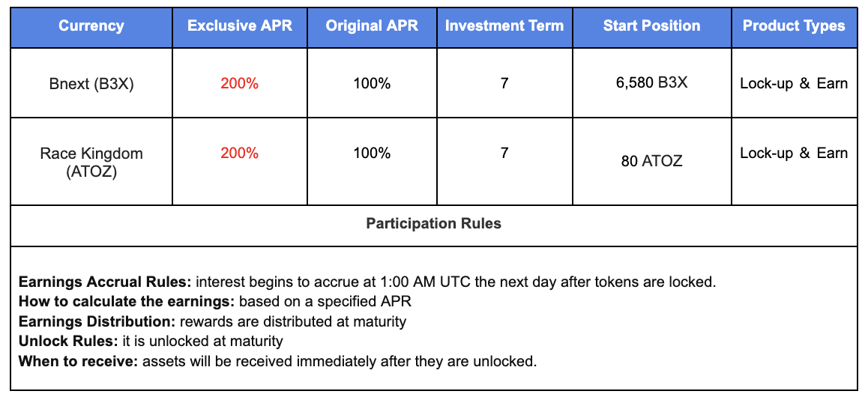This screenshot has height=397, width=868.
Task: Select the 80 ATOZ start position
Action: (651, 161)
